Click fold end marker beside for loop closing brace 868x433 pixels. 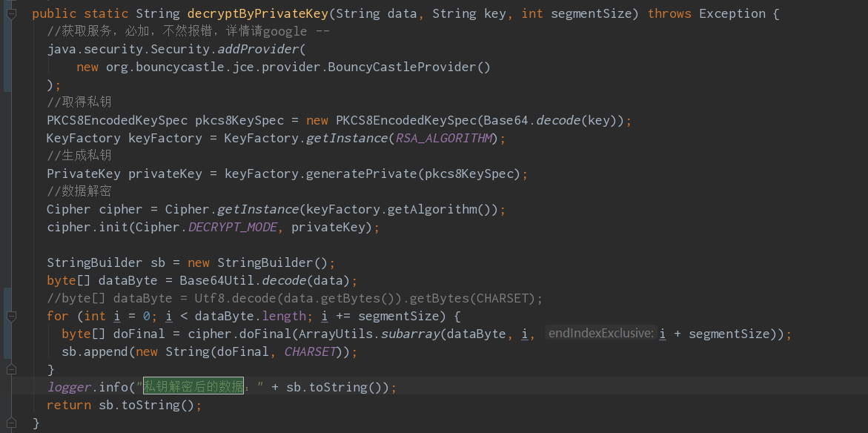[12, 369]
